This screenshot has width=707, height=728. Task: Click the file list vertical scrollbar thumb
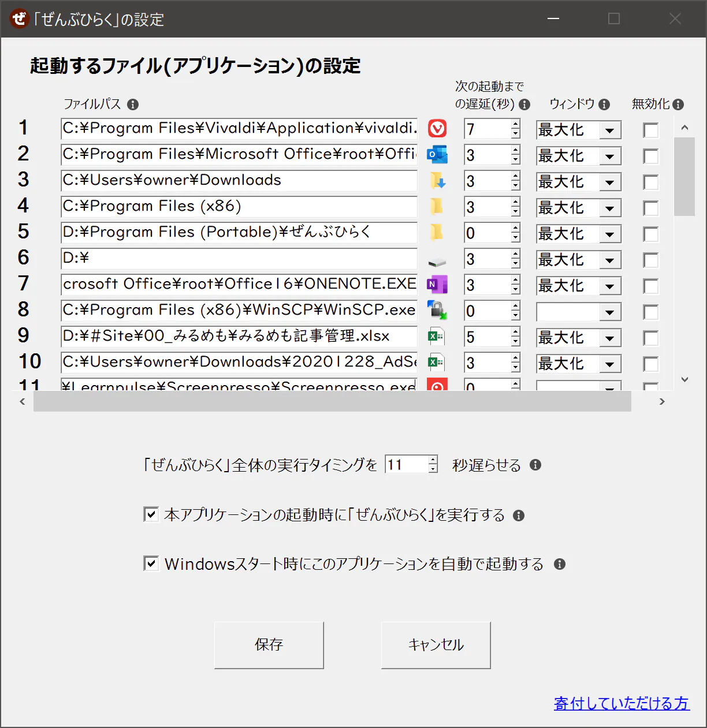(684, 177)
